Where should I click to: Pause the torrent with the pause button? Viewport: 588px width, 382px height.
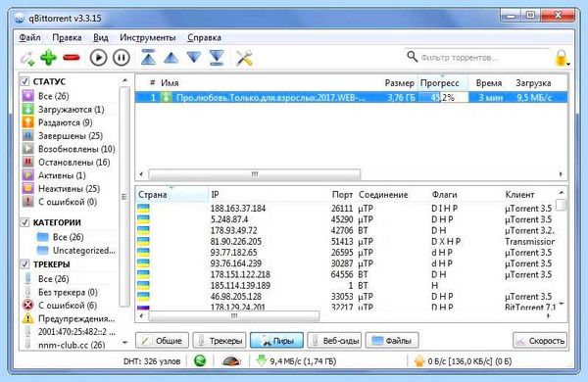122,58
